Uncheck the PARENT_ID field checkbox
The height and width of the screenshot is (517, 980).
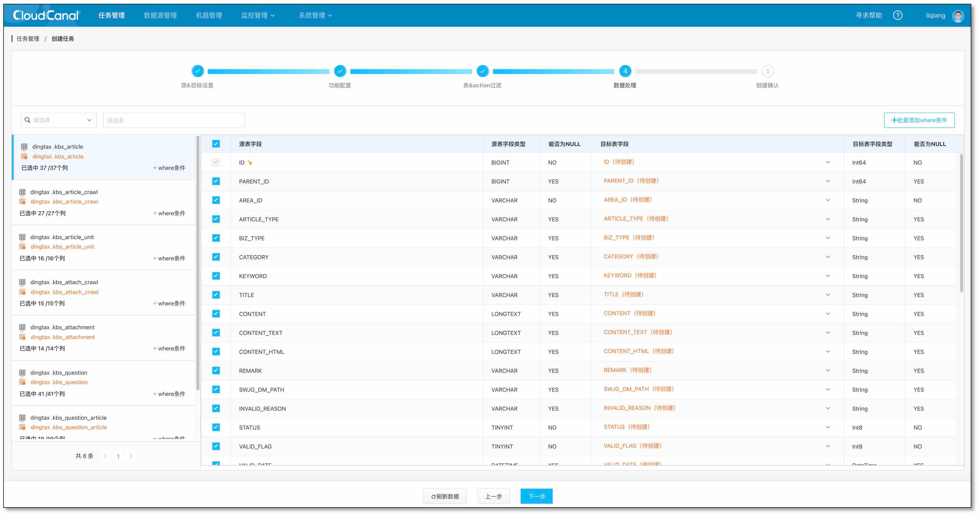tap(216, 181)
